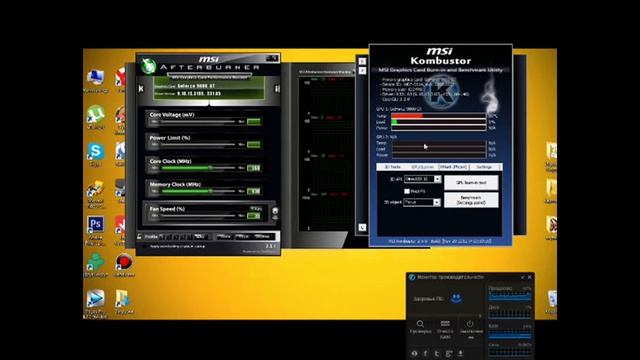Start the GPU burn-in test
640x360 pixels.
[x=471, y=182]
